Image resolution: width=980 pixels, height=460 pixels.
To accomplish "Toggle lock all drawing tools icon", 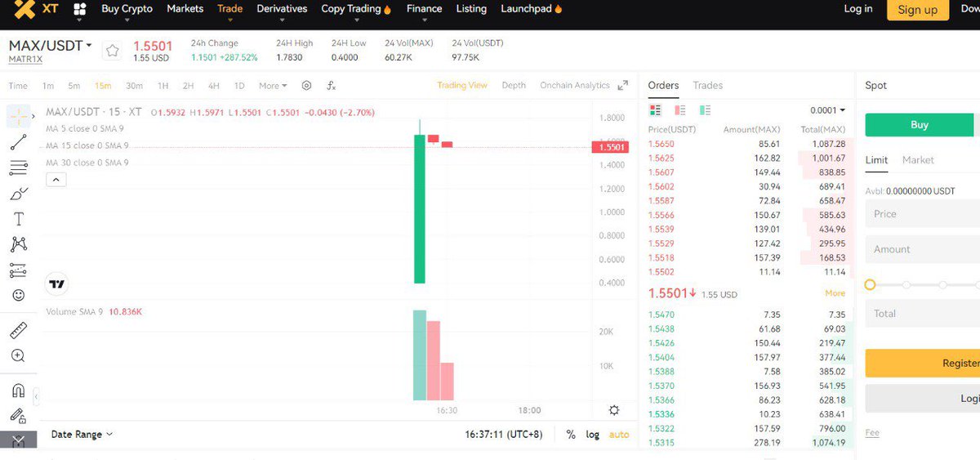I will 18,416.
